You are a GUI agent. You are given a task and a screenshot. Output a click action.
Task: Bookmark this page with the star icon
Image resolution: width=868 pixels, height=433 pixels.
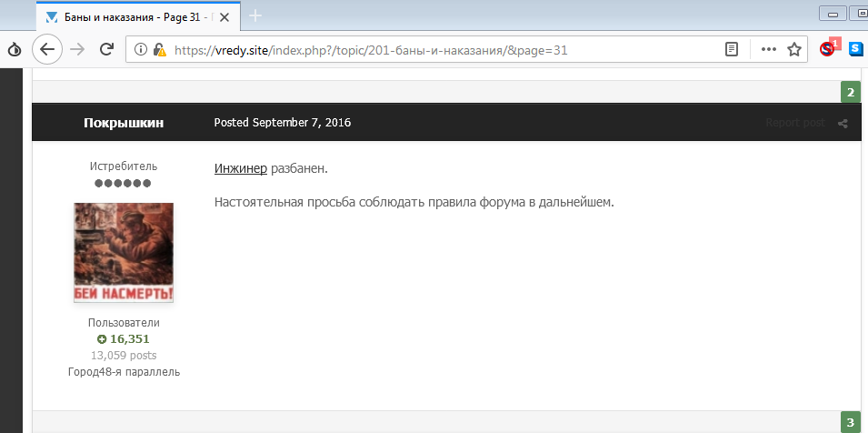[794, 50]
